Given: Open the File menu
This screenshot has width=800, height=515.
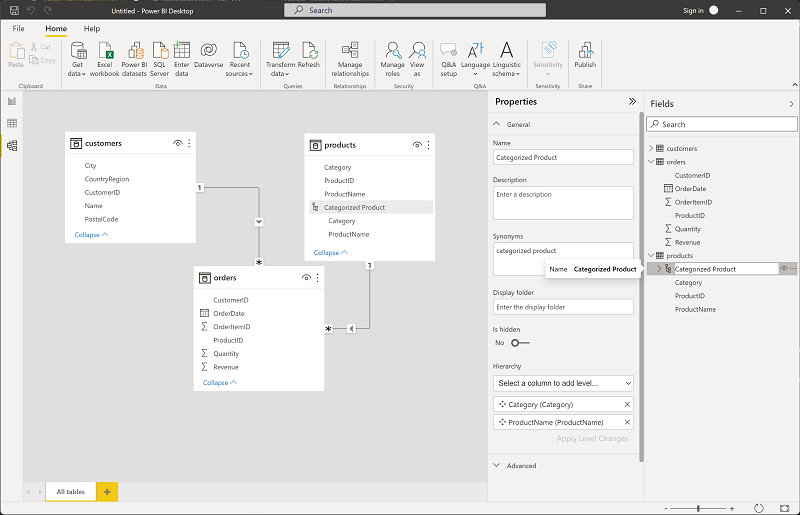Looking at the screenshot, I should click(x=18, y=29).
